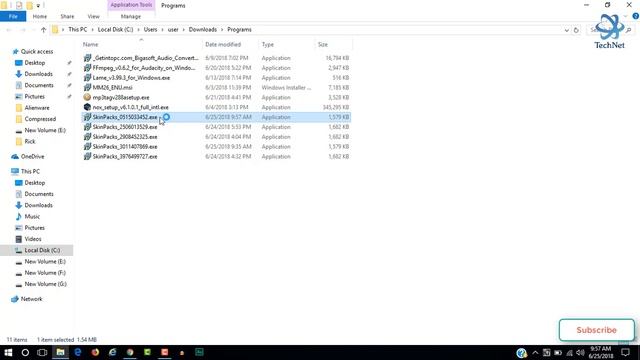
Task: Open Quick access in navigation pane
Action: click(x=37, y=51)
